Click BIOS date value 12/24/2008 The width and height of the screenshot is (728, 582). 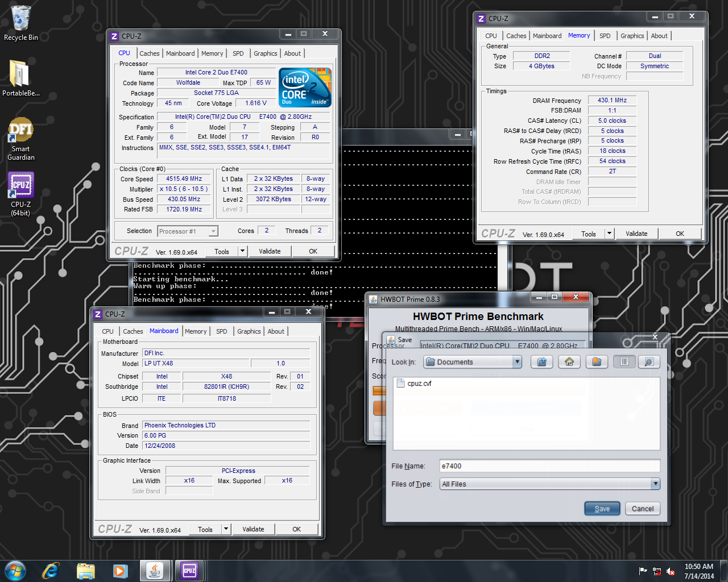click(226, 446)
